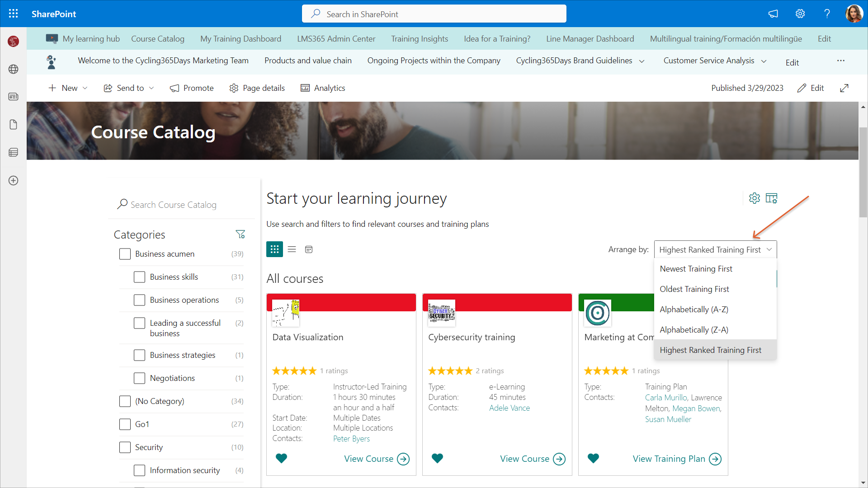Expand the New menu chevron
The height and width of the screenshot is (488, 868).
coord(85,88)
